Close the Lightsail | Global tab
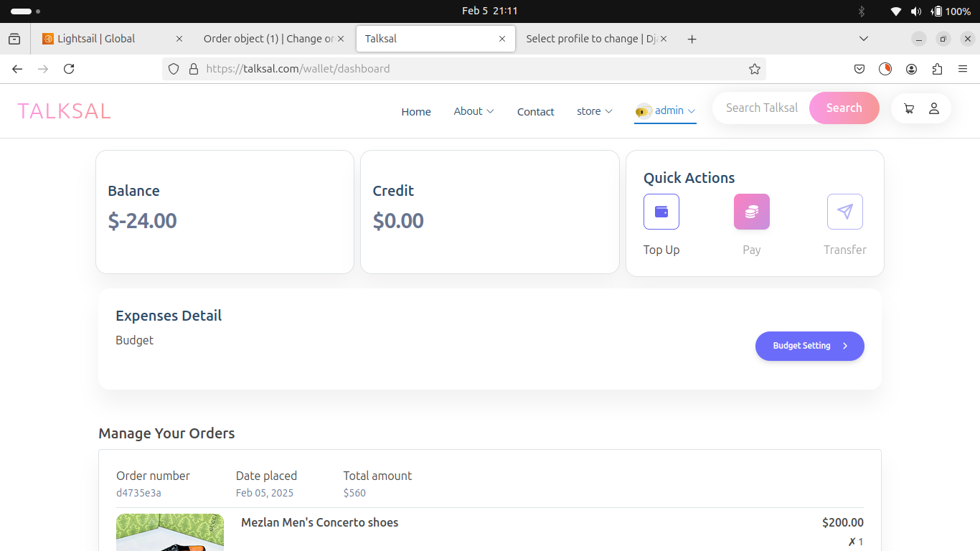This screenshot has width=980, height=551. pos(179,39)
